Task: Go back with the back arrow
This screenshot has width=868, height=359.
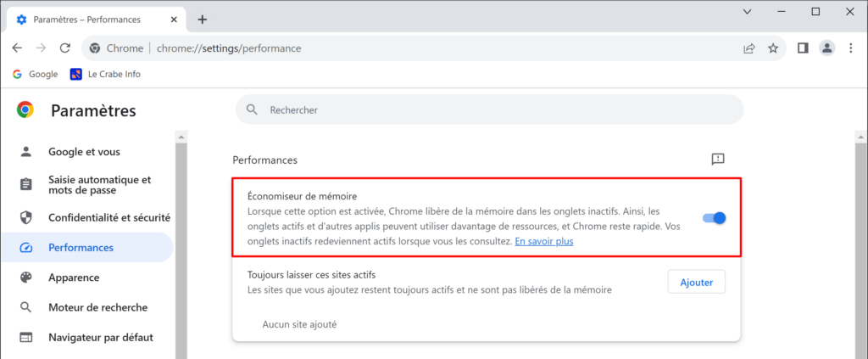Action: pyautogui.click(x=17, y=48)
